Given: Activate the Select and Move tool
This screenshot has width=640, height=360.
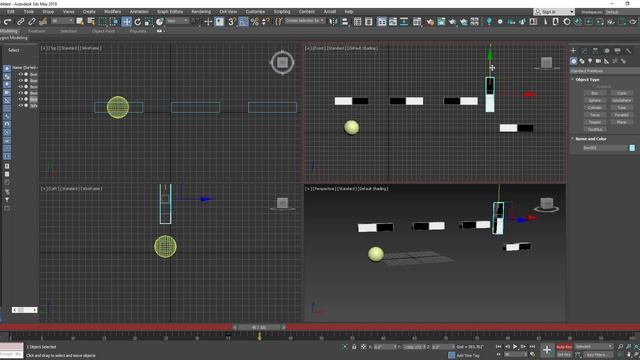Looking at the screenshot, I should click(127, 22).
